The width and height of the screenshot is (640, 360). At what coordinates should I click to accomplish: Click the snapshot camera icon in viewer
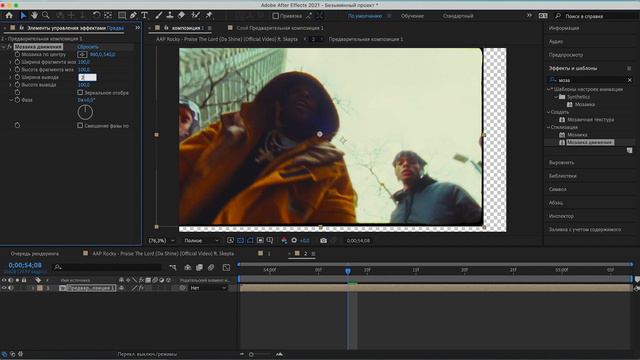[323, 240]
